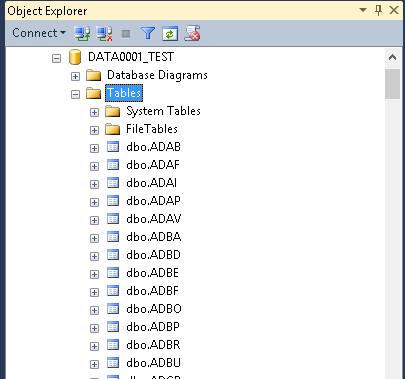Expand the dbo.ADBF table node

pyautogui.click(x=94, y=293)
